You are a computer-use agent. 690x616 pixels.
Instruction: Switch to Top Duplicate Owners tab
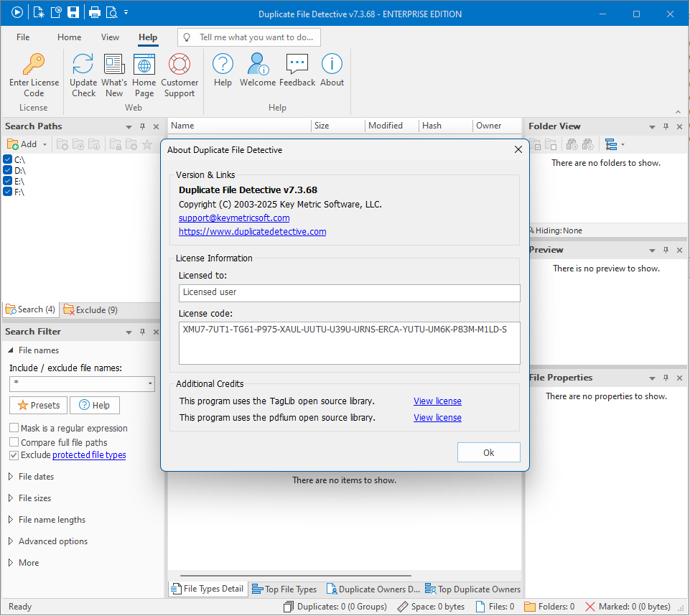[x=472, y=589]
